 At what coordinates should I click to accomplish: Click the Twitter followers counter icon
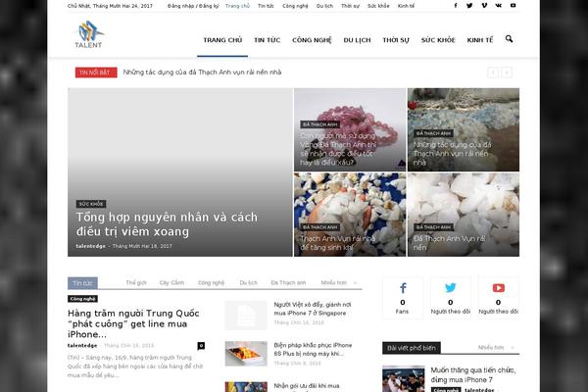(x=451, y=288)
